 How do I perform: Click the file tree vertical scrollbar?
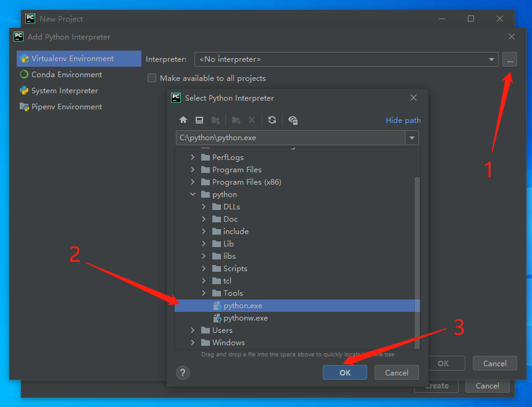417,262
